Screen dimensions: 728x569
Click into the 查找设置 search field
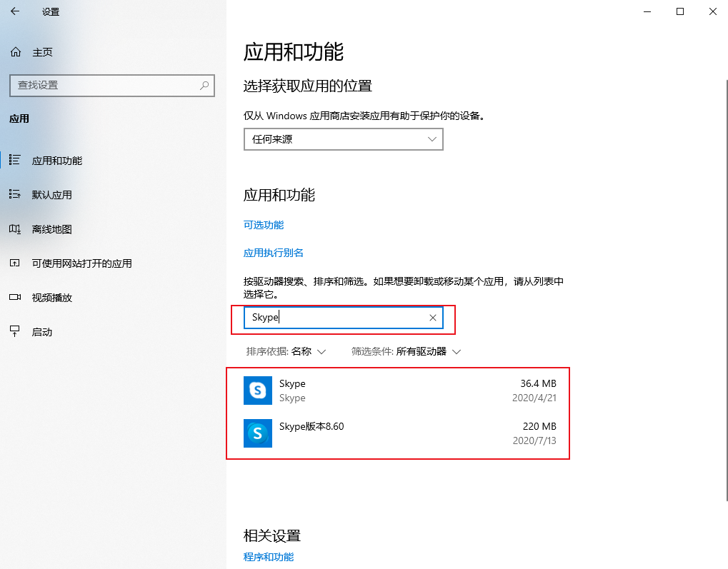tap(112, 86)
